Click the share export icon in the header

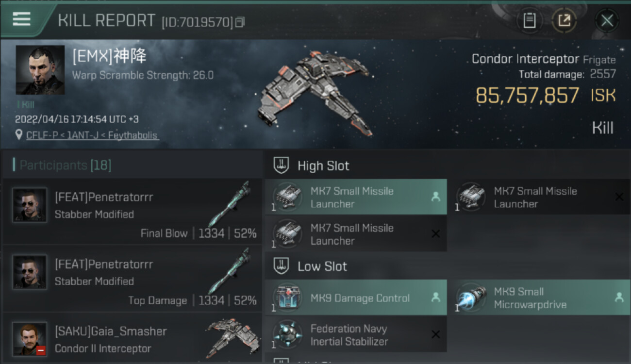click(x=564, y=20)
